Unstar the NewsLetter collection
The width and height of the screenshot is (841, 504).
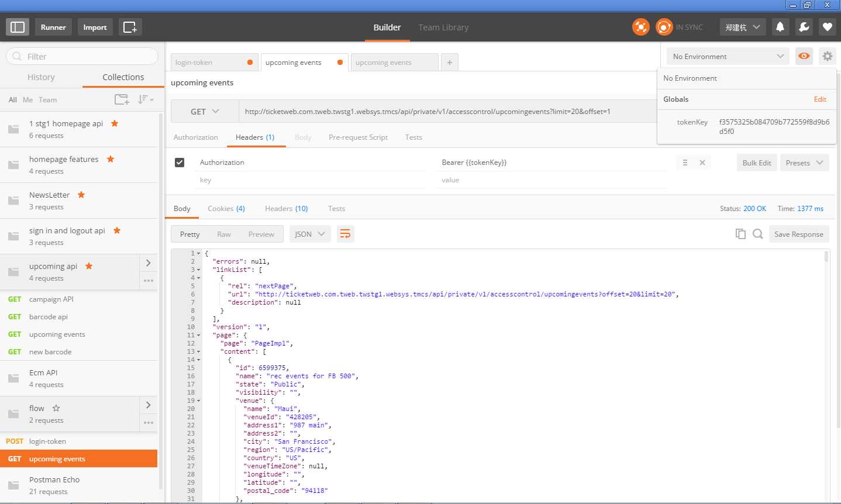pyautogui.click(x=81, y=195)
